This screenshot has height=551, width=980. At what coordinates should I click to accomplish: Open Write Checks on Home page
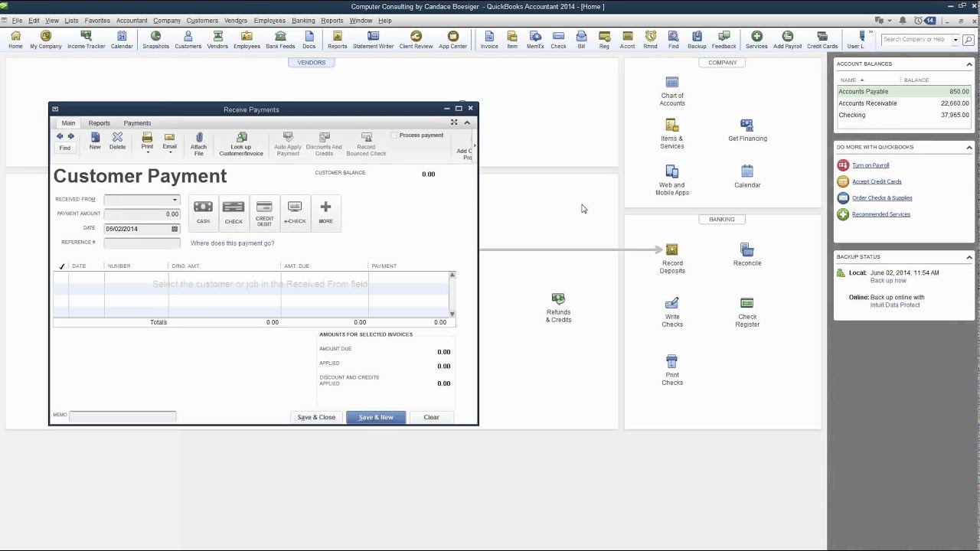pos(672,312)
